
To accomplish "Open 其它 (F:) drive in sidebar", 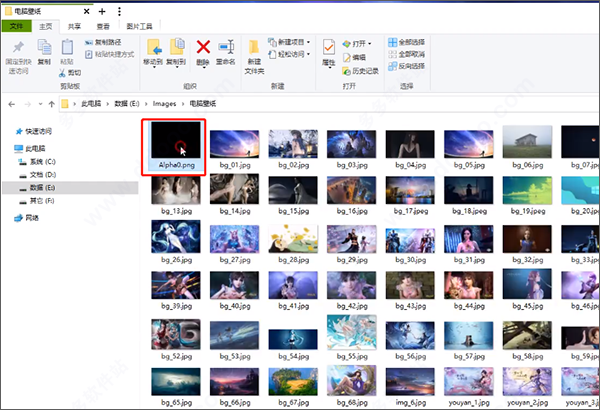I will pyautogui.click(x=37, y=201).
